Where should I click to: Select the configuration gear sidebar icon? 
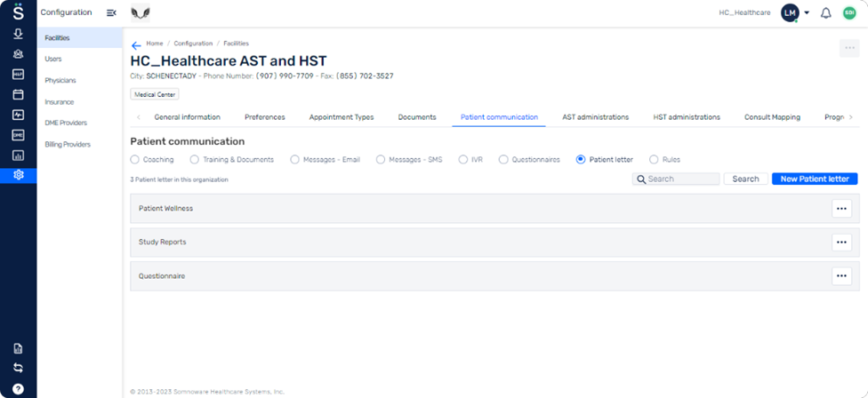tap(19, 175)
